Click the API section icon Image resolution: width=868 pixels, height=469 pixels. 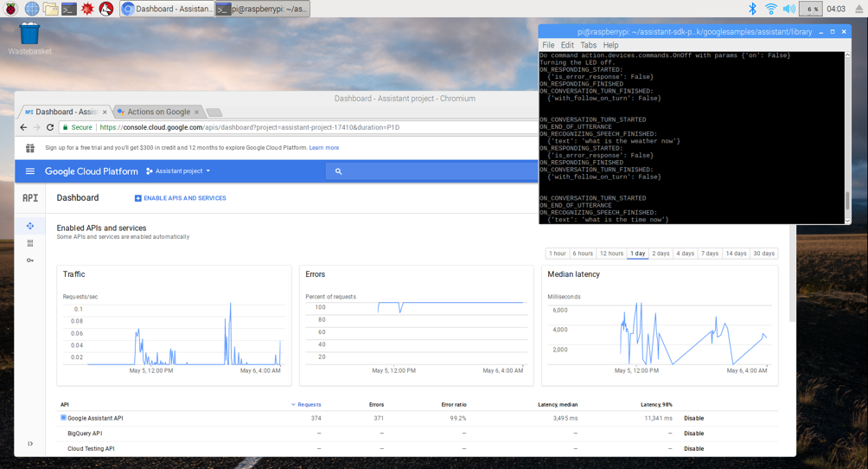(30, 198)
